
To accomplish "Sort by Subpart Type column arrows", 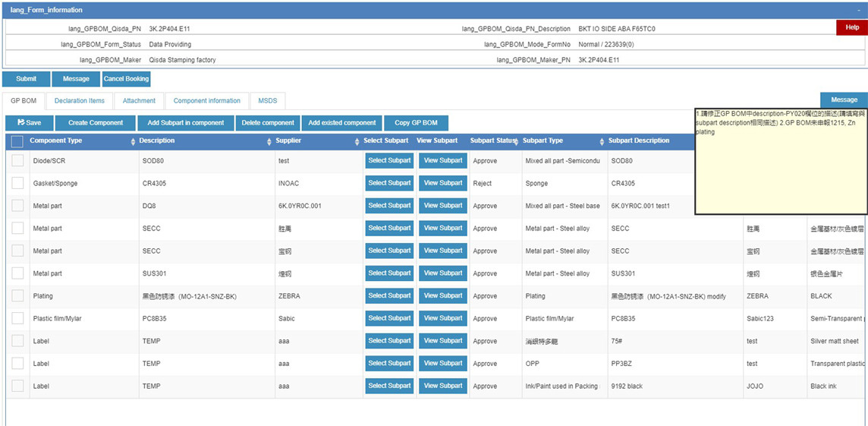I will coord(602,141).
